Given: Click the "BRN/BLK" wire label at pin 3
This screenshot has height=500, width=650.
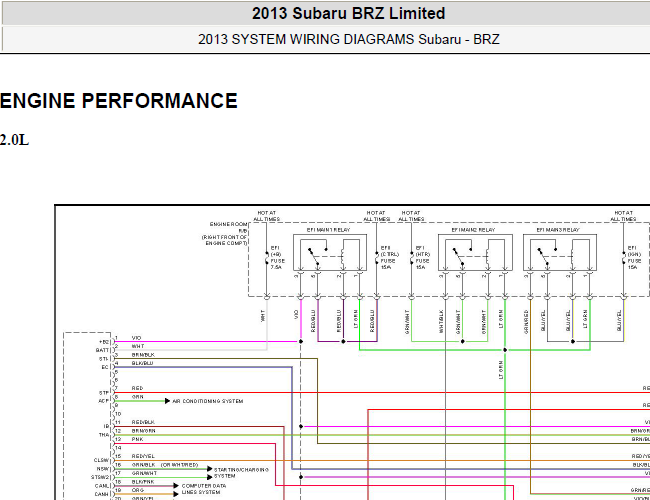Looking at the screenshot, I should pyautogui.click(x=143, y=355).
